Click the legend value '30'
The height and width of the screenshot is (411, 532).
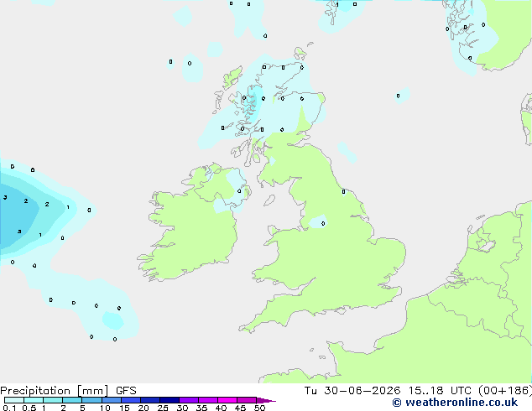(182, 408)
